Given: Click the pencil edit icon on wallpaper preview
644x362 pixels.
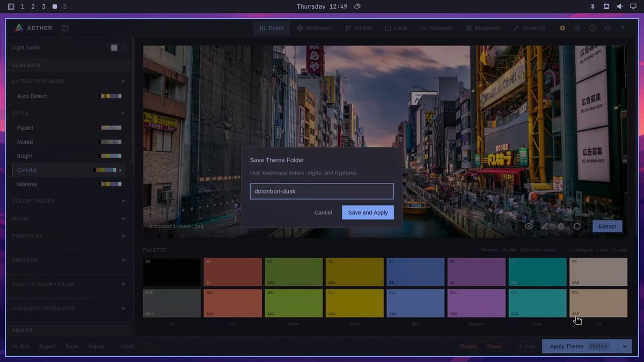Looking at the screenshot, I should click(x=545, y=226).
